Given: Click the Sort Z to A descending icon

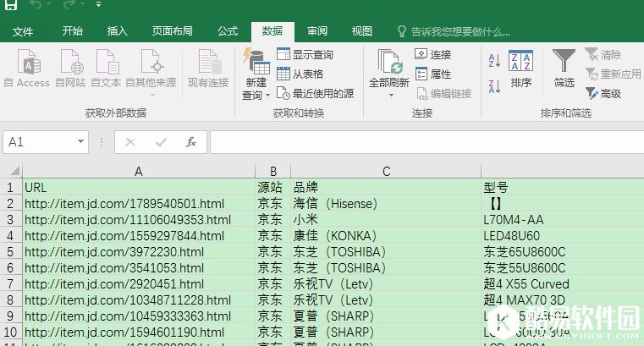Looking at the screenshot, I should pos(495,85).
